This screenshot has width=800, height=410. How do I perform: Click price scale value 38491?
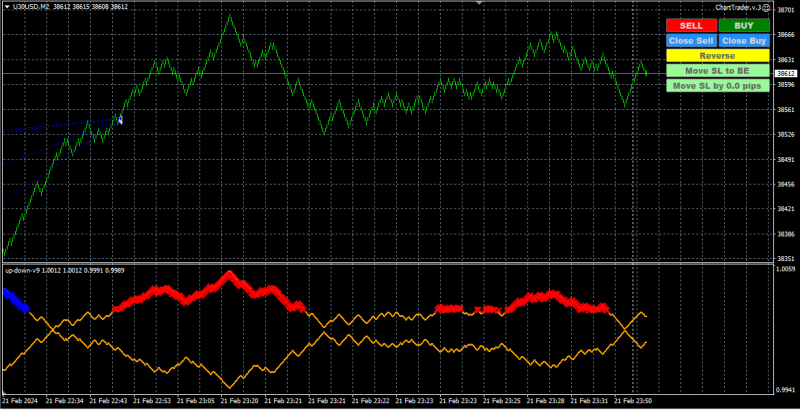pos(785,160)
